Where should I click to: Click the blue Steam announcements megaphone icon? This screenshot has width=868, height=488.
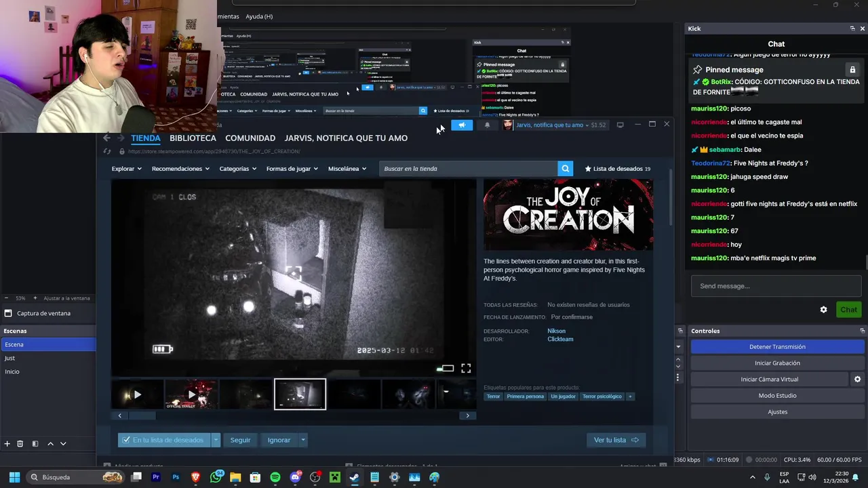point(462,125)
